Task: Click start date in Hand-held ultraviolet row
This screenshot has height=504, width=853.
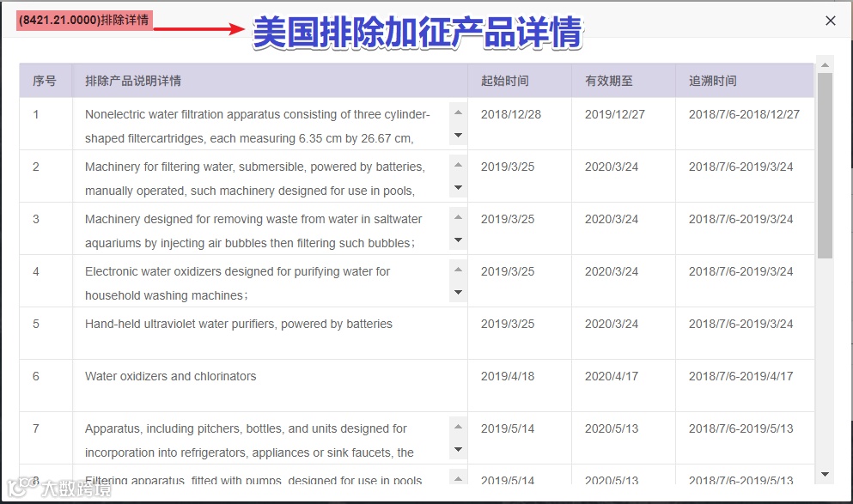Action: (508, 324)
